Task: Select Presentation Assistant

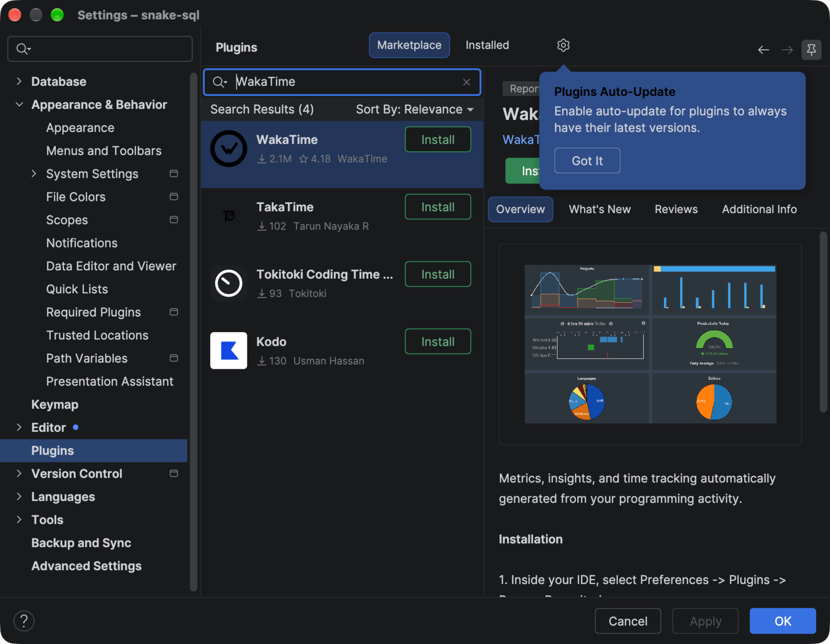Action: tap(110, 381)
